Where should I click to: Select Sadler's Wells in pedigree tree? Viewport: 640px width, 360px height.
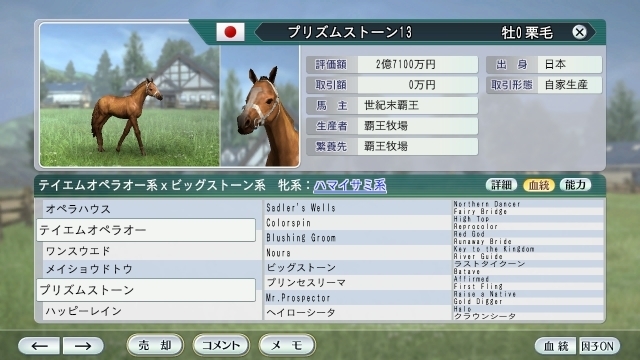(358, 208)
